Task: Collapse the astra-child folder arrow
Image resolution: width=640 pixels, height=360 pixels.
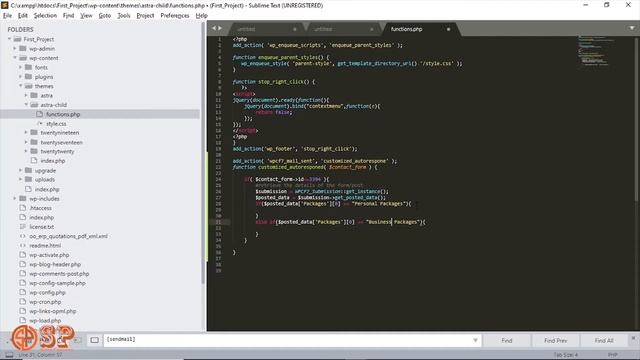Action: [27, 105]
